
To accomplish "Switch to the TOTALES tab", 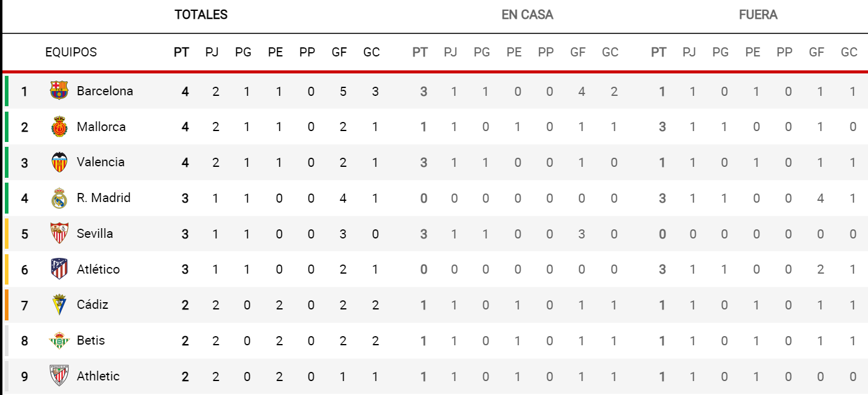I will click(201, 15).
